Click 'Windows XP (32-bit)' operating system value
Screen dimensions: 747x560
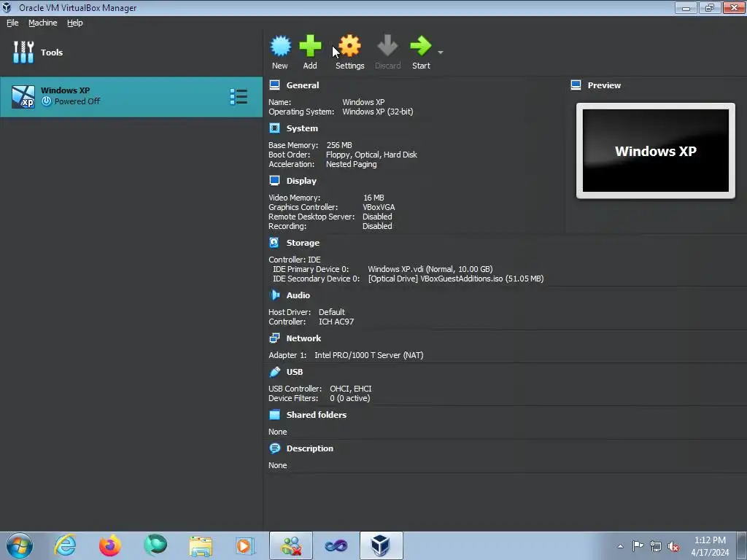coord(378,112)
